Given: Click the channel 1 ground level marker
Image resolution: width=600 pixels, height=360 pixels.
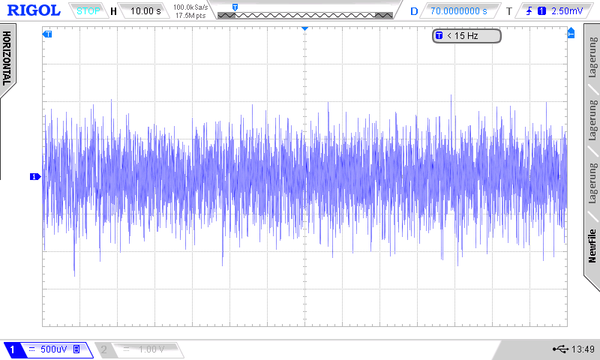Looking at the screenshot, I should [x=35, y=177].
